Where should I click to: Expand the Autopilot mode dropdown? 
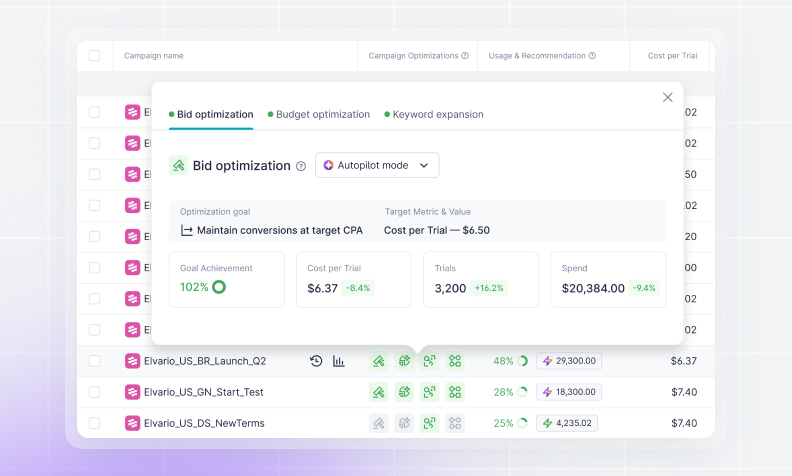[377, 165]
